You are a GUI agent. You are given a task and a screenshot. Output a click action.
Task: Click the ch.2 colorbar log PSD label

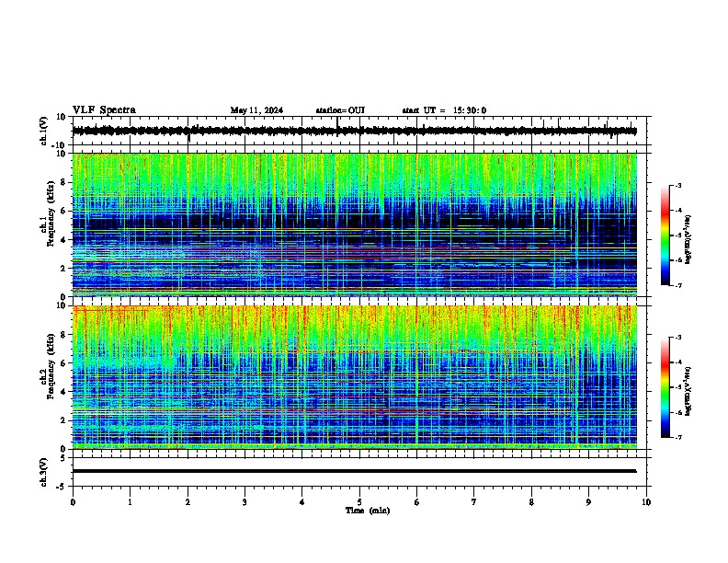pos(688,391)
